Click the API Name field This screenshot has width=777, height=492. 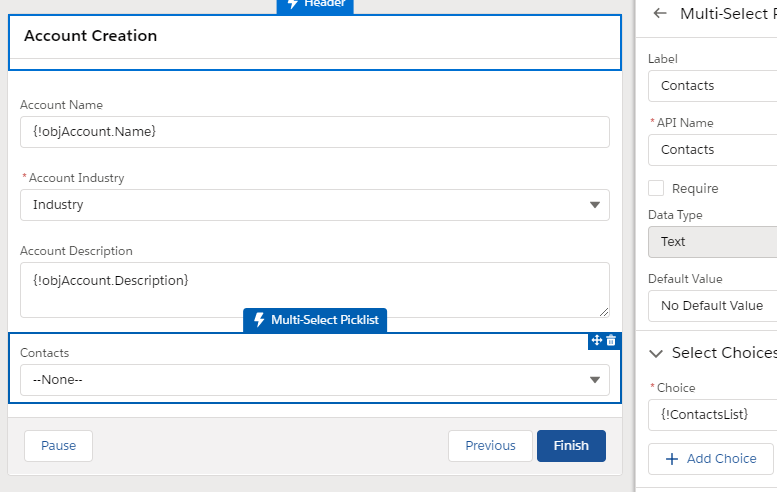[713, 150]
